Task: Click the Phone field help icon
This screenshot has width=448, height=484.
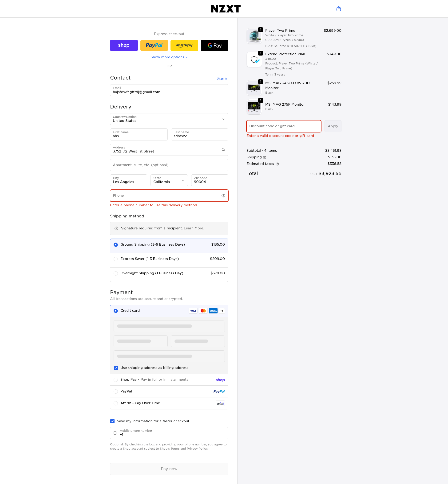Action: [x=223, y=196]
